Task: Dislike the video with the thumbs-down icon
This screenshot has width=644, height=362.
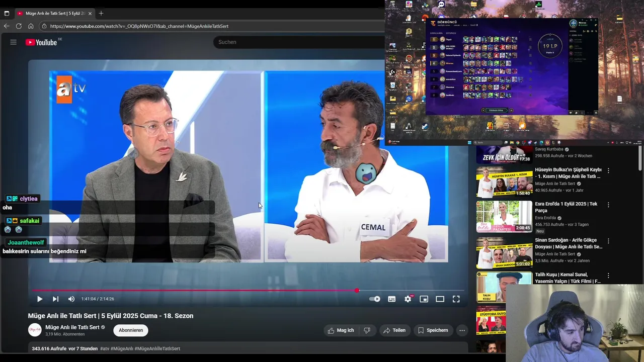Action: click(x=367, y=330)
